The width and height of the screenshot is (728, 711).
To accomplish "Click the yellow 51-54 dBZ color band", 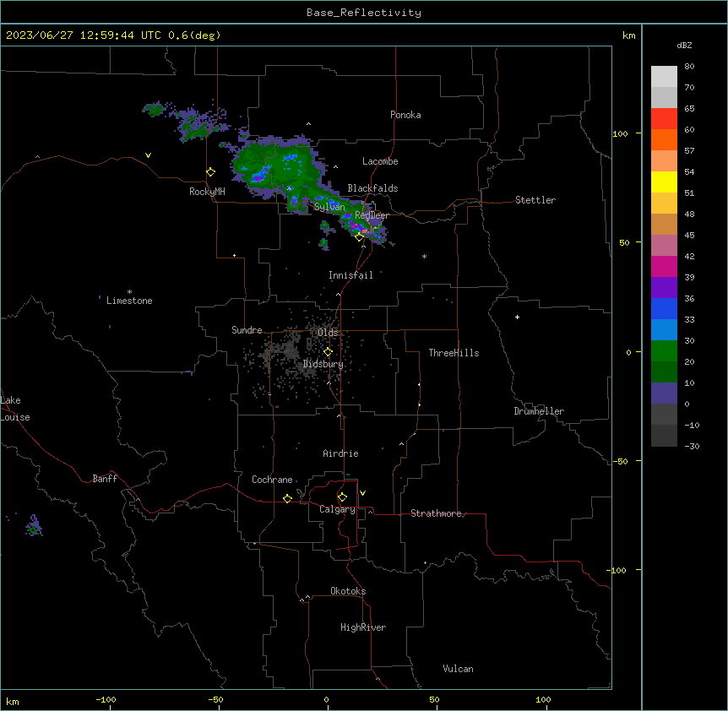I will (x=664, y=182).
